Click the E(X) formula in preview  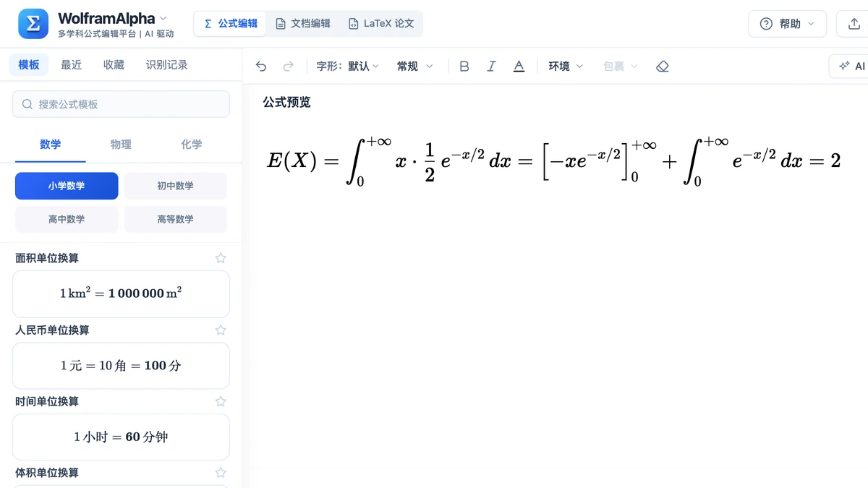554,161
